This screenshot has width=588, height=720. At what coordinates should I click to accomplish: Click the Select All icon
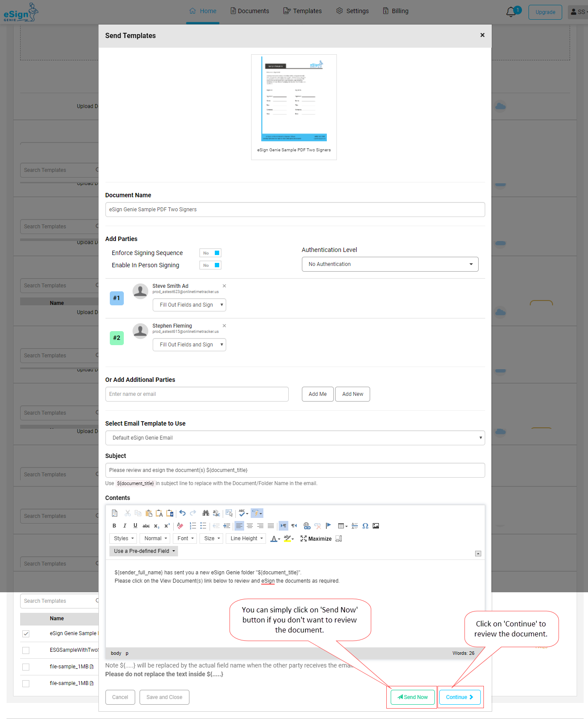229,513
